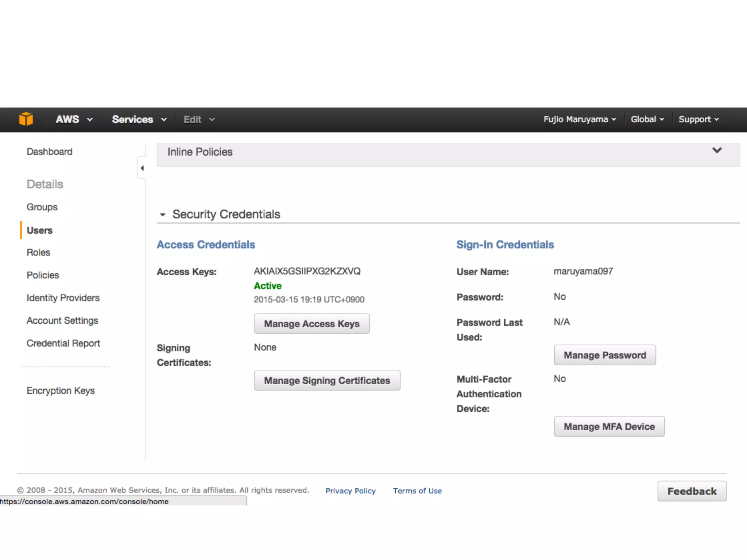The height and width of the screenshot is (560, 747).
Task: Click the Manage Signing Certificates button
Action: pos(327,381)
